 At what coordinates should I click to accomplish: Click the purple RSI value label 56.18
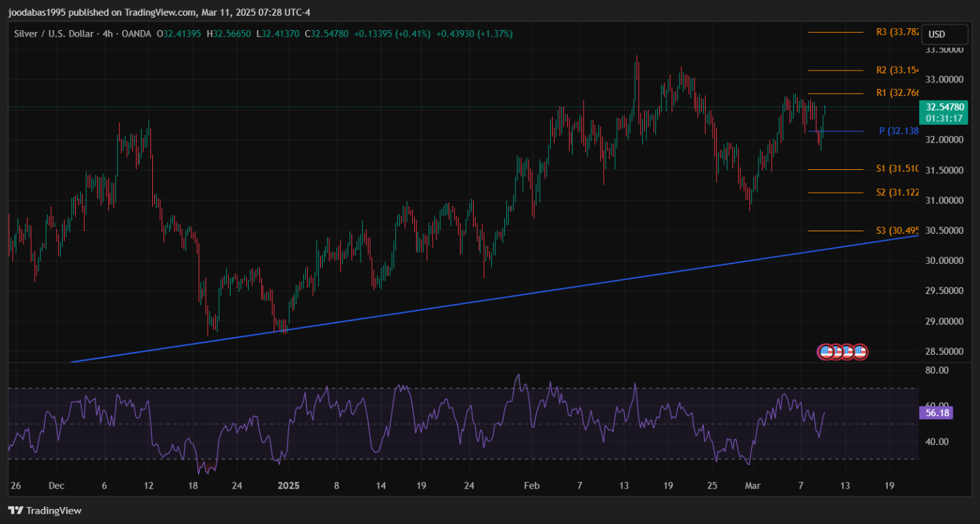[936, 412]
